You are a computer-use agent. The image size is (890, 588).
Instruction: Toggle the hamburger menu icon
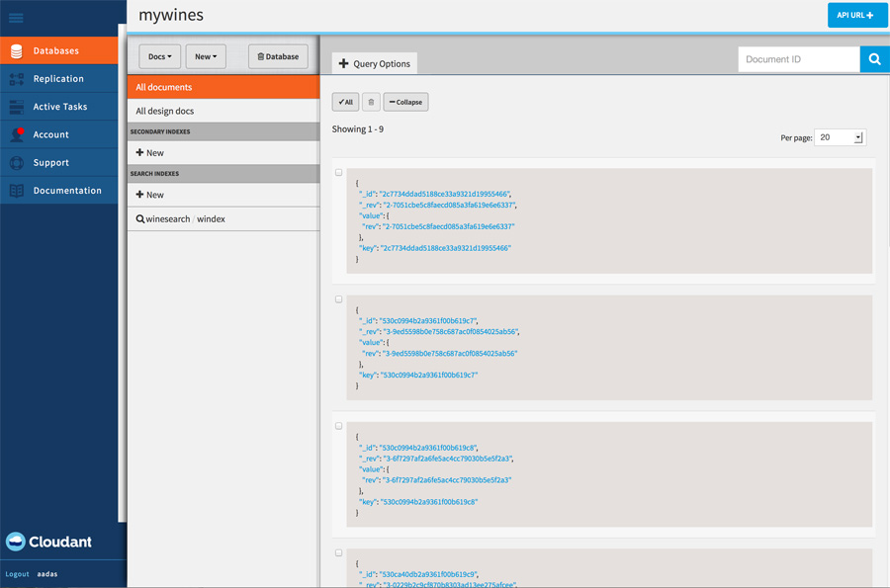(x=16, y=18)
